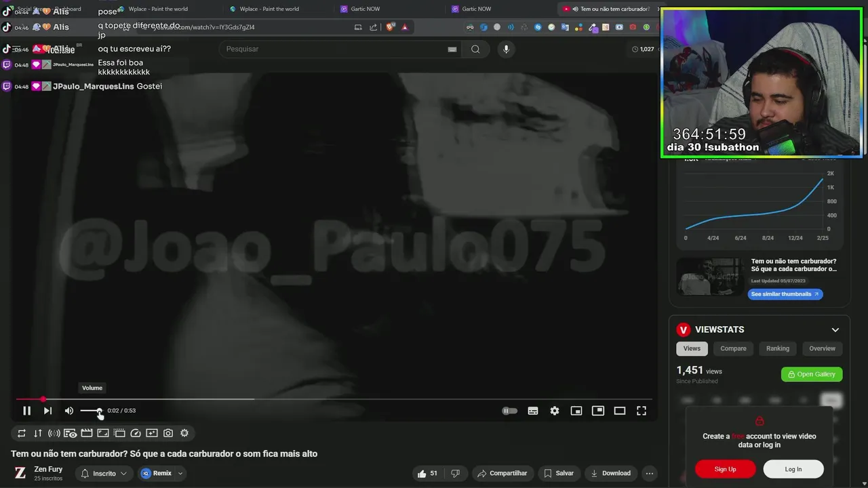The image size is (868, 488).
Task: Open the extension toolbar gear settings
Action: click(x=184, y=433)
